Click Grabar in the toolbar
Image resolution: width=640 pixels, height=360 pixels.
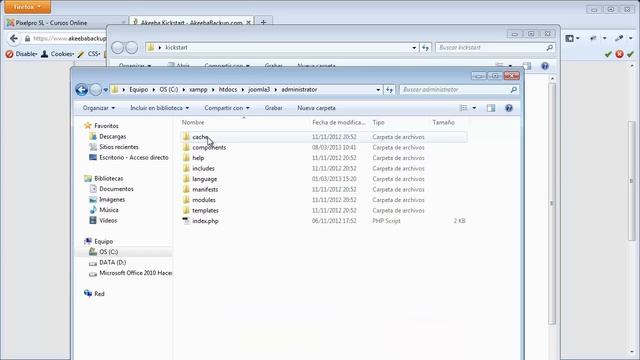pos(273,108)
